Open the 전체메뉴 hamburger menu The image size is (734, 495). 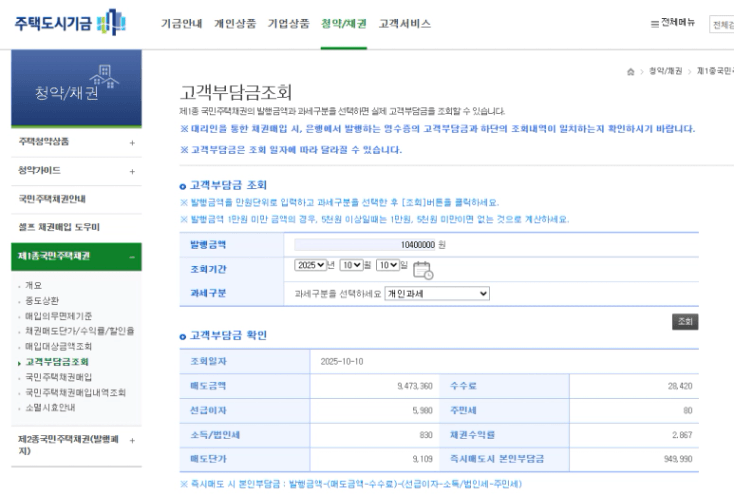pyautogui.click(x=674, y=23)
